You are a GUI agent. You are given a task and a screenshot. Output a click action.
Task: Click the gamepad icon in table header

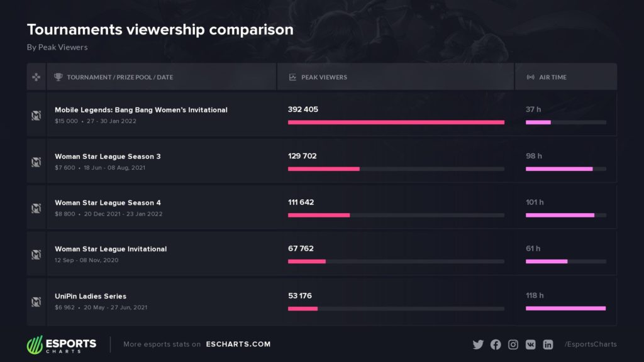tap(36, 77)
